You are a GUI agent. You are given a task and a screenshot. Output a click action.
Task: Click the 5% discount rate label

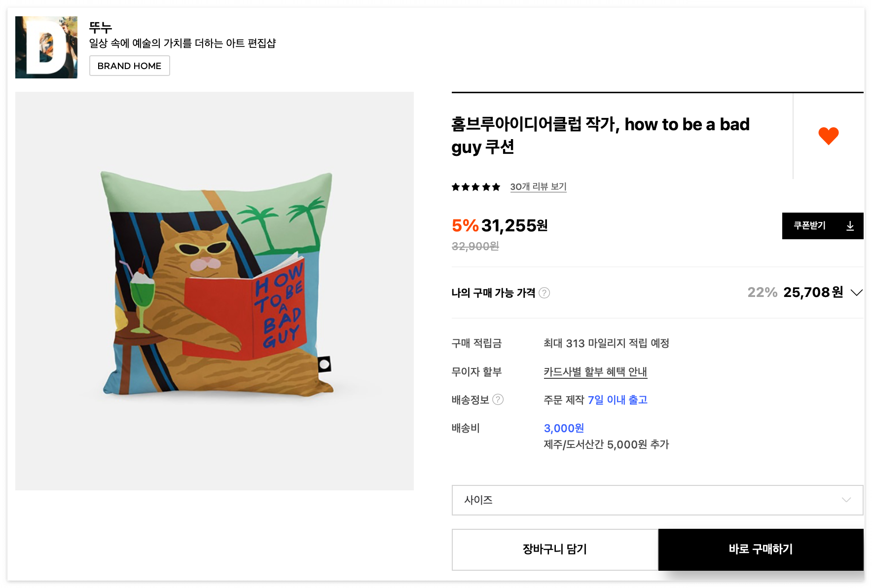tap(464, 226)
